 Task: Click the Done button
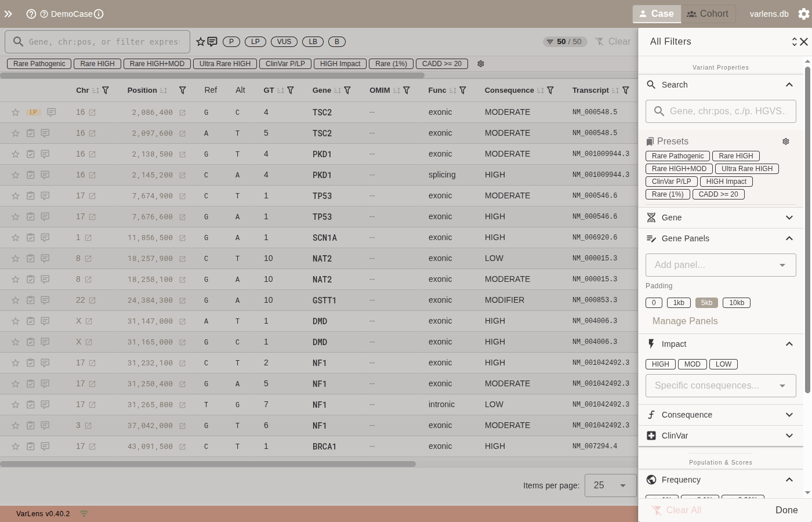coord(786,510)
